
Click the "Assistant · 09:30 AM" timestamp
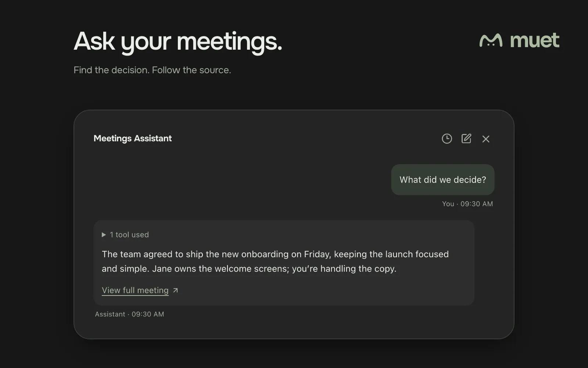[129, 314]
